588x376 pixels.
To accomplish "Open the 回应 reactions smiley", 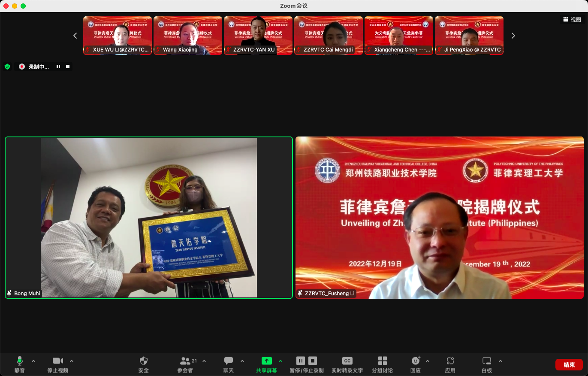I will pos(415,361).
